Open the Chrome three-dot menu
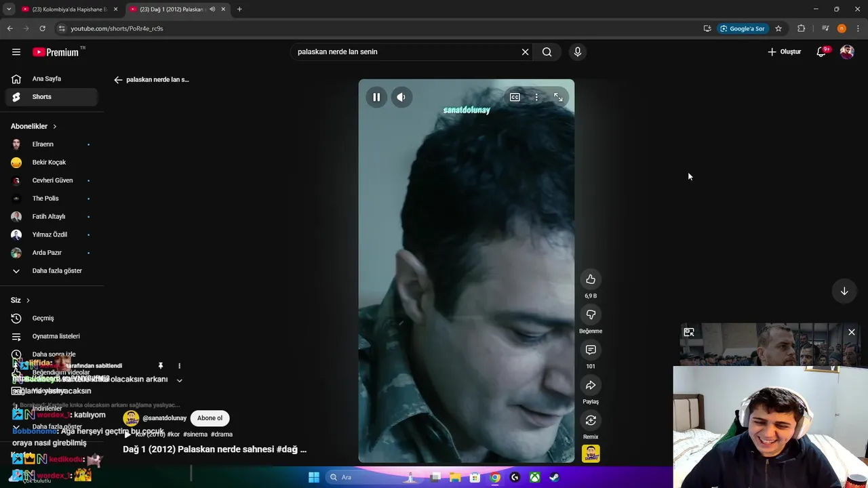Image resolution: width=868 pixels, height=488 pixels. pos(859,28)
